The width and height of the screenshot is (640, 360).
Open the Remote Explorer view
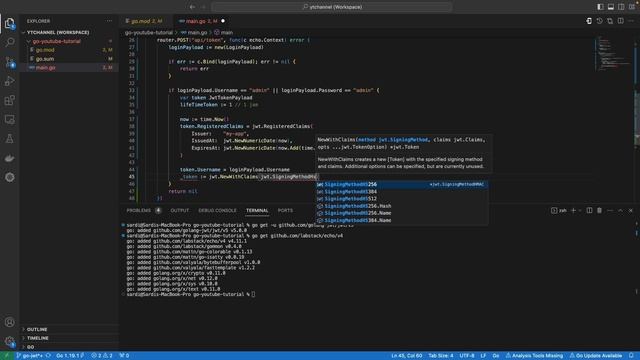(x=10, y=119)
